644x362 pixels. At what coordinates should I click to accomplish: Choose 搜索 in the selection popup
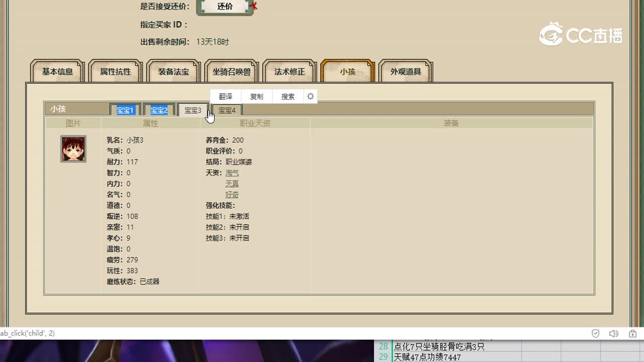288,97
